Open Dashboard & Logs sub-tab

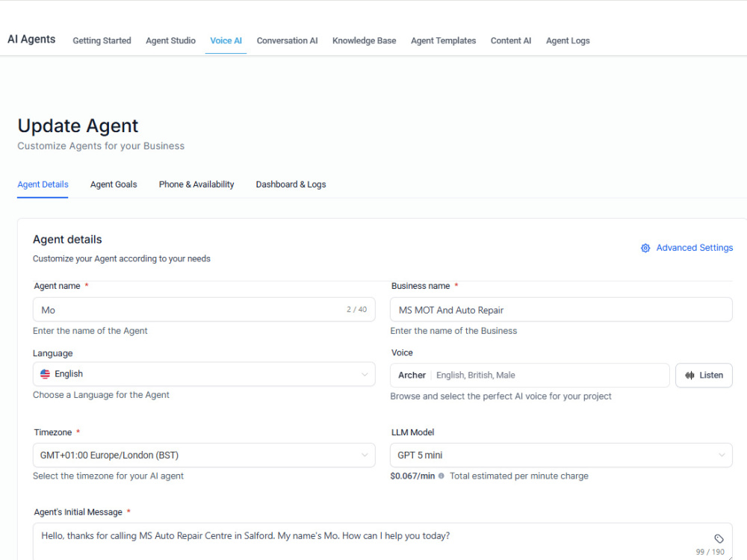pyautogui.click(x=291, y=184)
